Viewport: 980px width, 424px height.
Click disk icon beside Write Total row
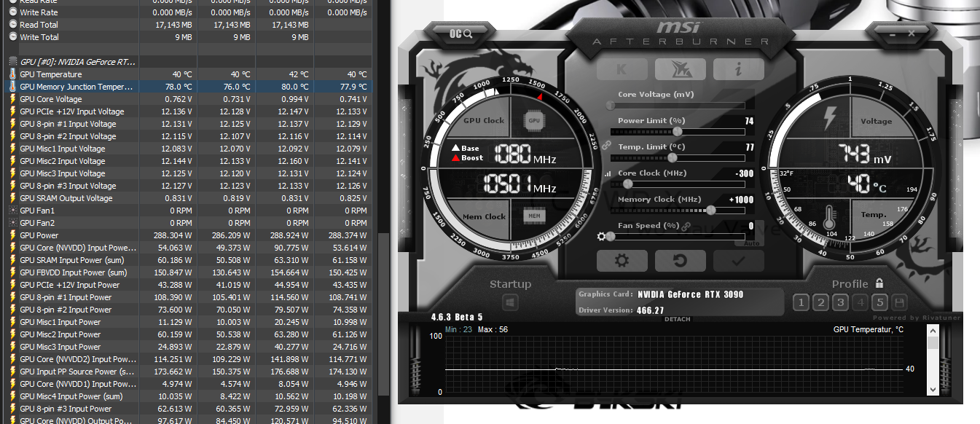[x=12, y=37]
